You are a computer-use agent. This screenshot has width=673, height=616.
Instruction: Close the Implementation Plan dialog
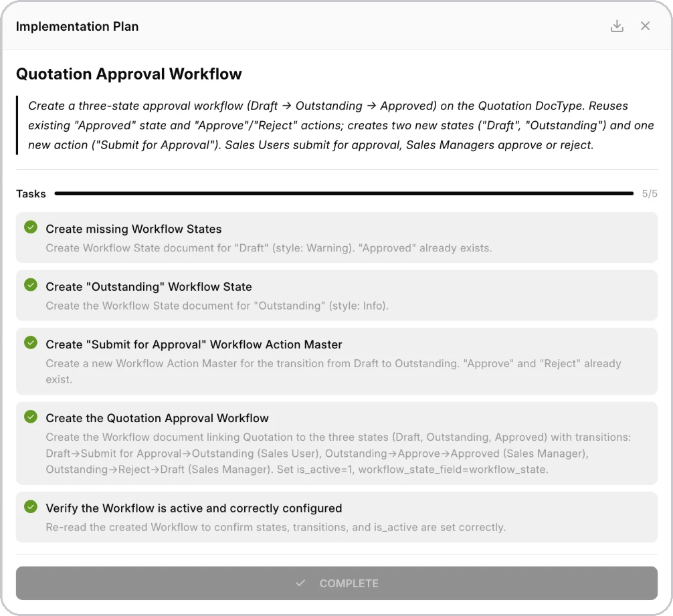645,25
